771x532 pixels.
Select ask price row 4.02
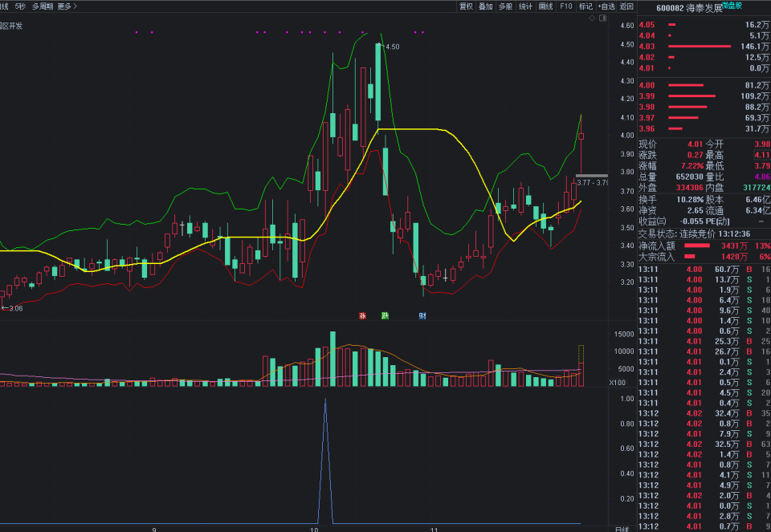[704, 57]
